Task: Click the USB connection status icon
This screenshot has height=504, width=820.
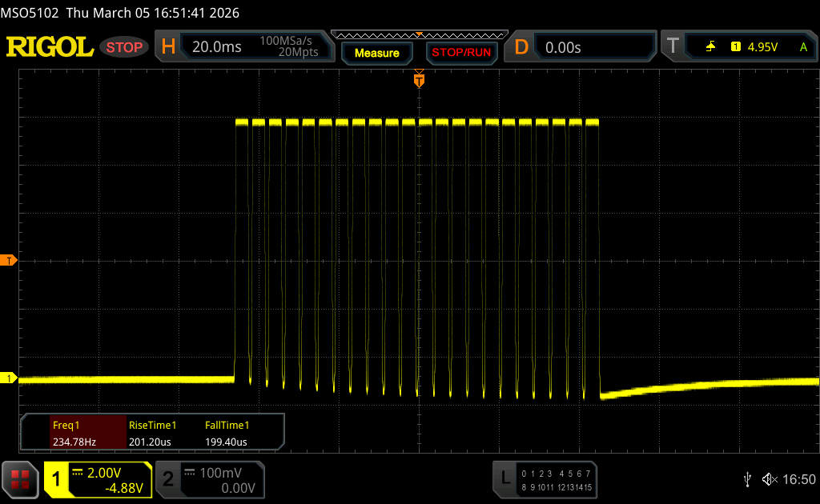Action: (747, 478)
